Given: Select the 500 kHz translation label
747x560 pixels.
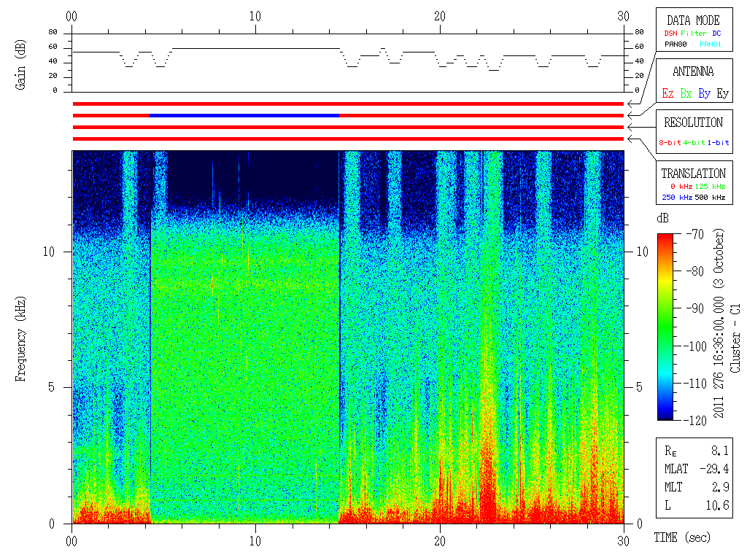Looking at the screenshot, I should (x=710, y=197).
